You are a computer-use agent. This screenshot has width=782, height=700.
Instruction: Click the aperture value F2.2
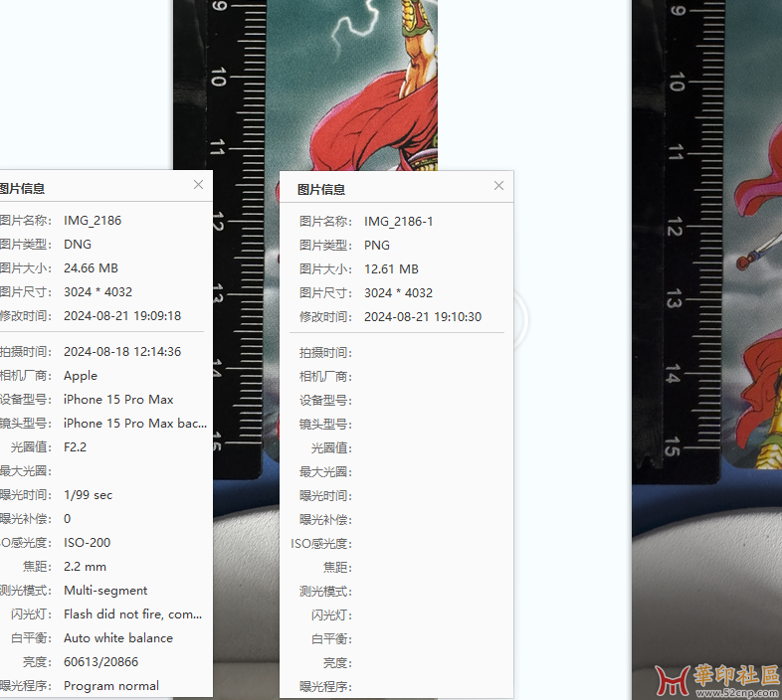point(75,447)
